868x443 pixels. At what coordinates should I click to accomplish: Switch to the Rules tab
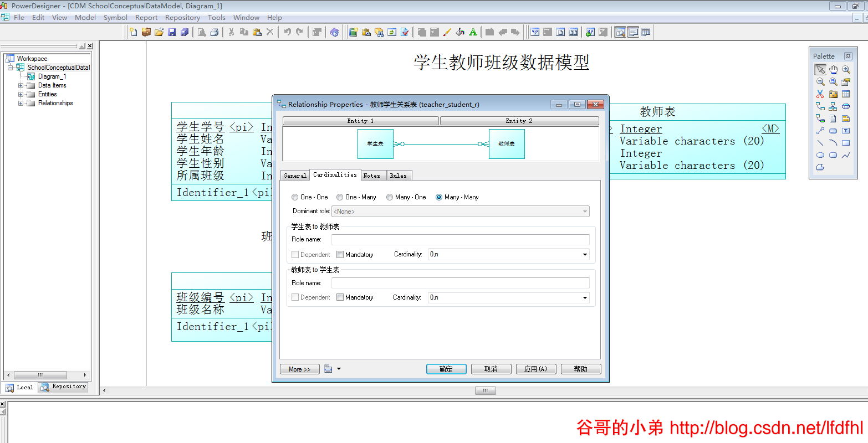point(399,176)
